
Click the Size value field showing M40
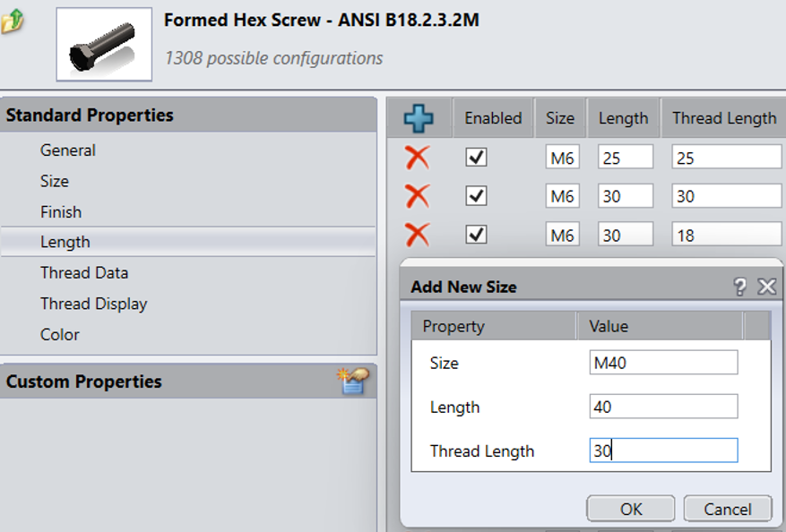pyautogui.click(x=663, y=363)
